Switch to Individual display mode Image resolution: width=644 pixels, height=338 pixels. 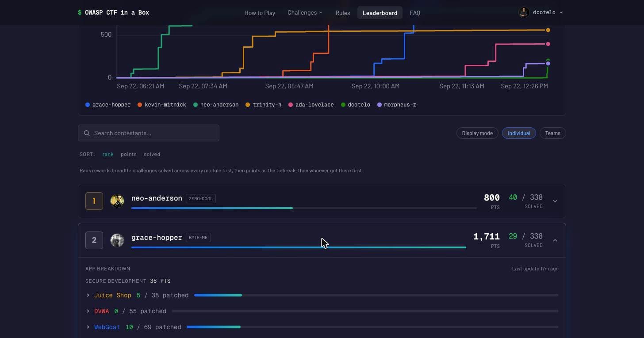(519, 133)
